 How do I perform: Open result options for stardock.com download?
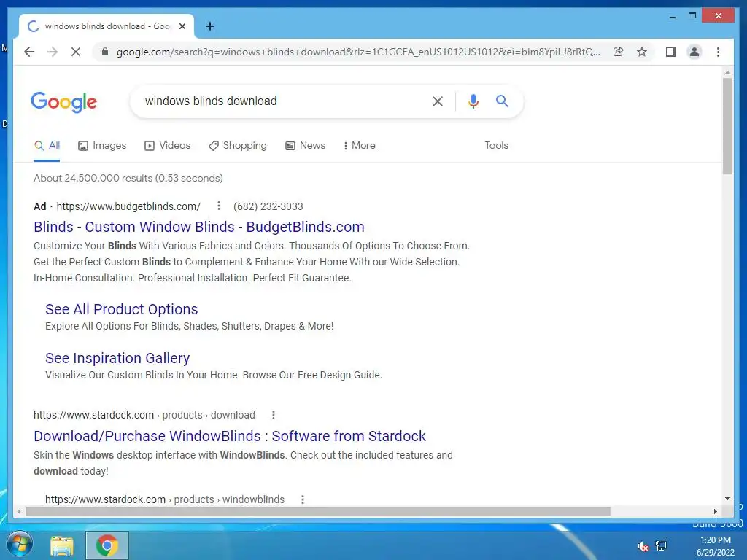tap(274, 415)
